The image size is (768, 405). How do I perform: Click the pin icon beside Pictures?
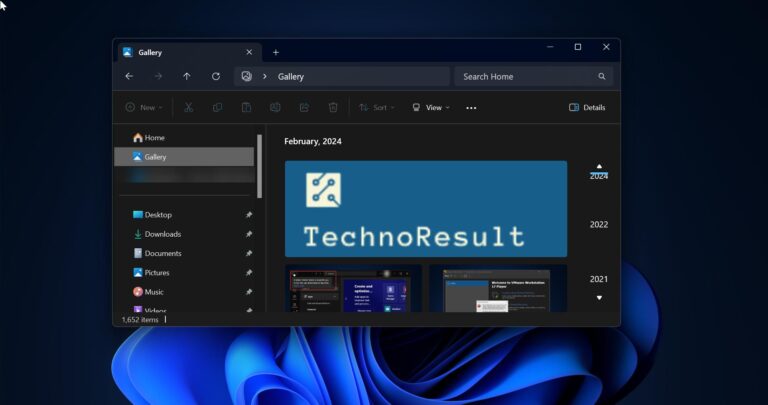click(x=249, y=272)
